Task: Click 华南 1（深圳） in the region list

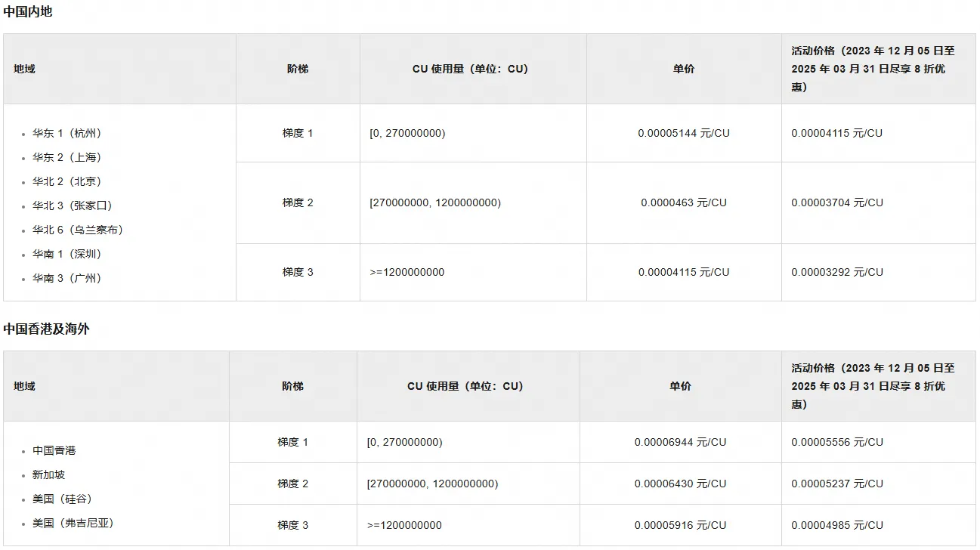Action: click(x=66, y=254)
